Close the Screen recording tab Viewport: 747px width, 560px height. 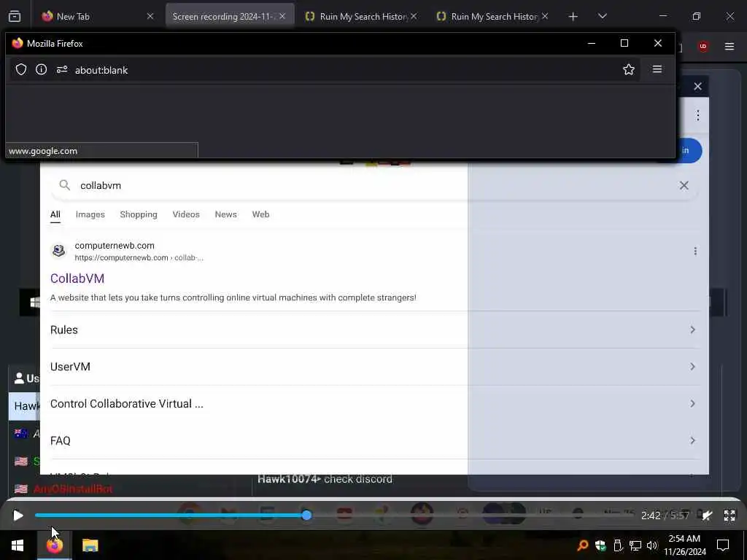[x=282, y=16]
